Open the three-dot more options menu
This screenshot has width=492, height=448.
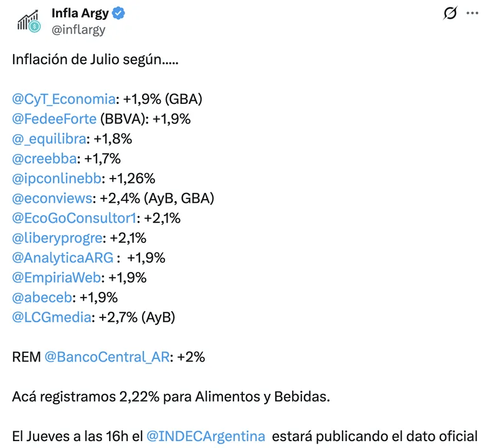[472, 13]
